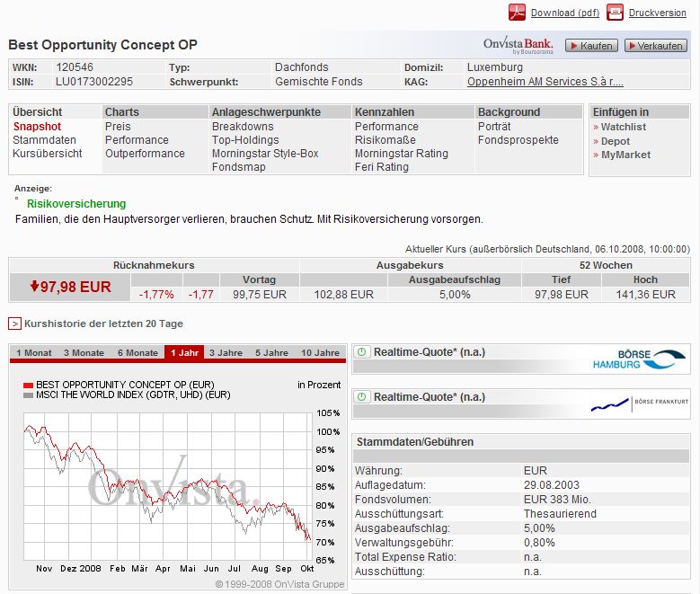Open the Risikoversicherung ad link
This screenshot has height=594, width=700.
[76, 204]
